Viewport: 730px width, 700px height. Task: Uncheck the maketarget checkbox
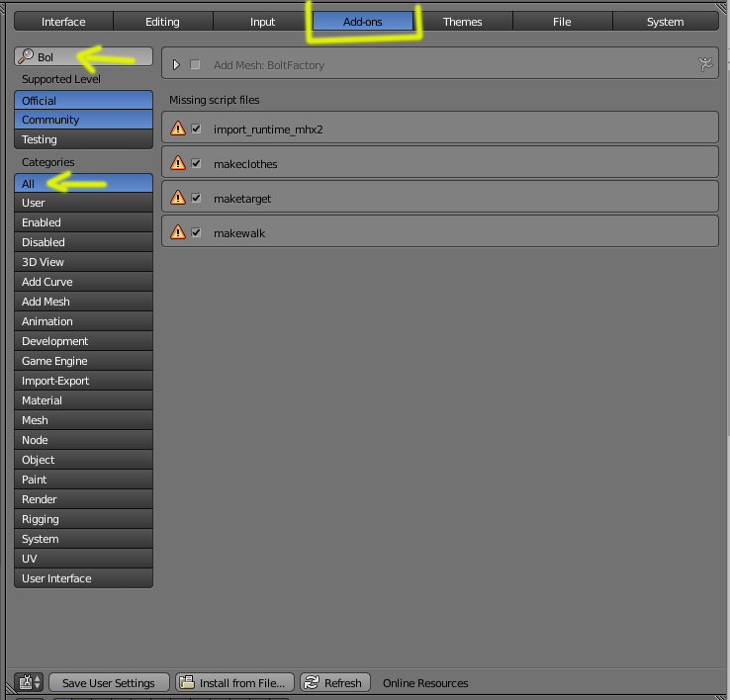click(196, 198)
